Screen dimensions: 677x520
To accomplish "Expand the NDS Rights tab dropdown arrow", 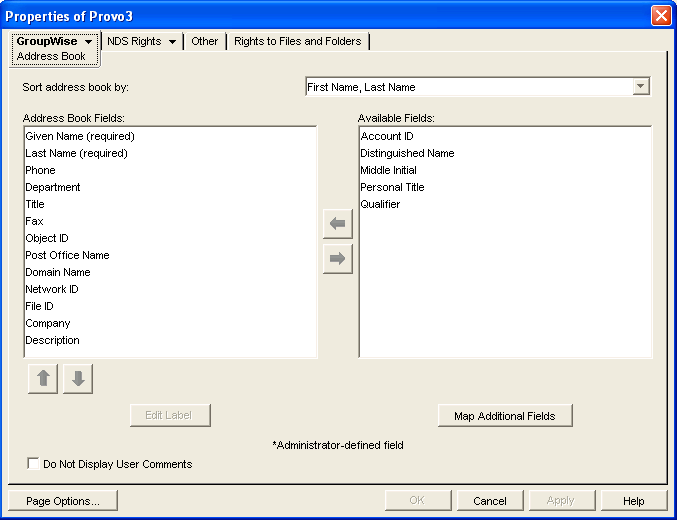I will click(x=172, y=41).
